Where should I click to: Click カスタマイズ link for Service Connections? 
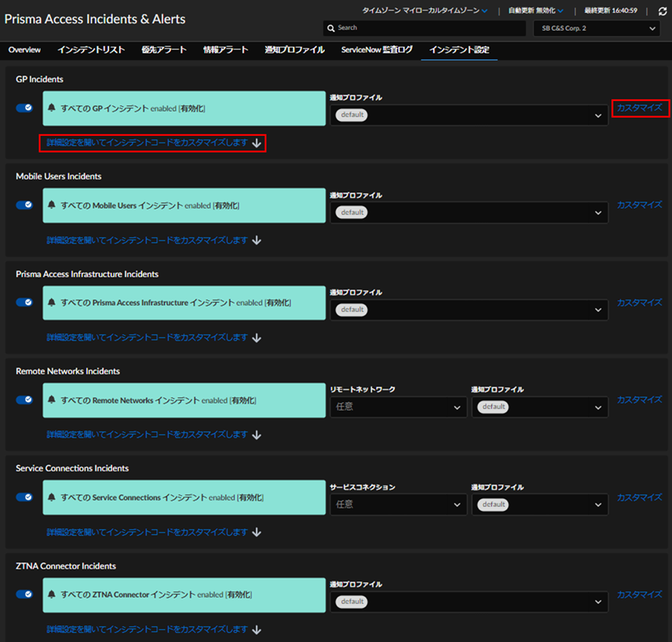coord(639,497)
